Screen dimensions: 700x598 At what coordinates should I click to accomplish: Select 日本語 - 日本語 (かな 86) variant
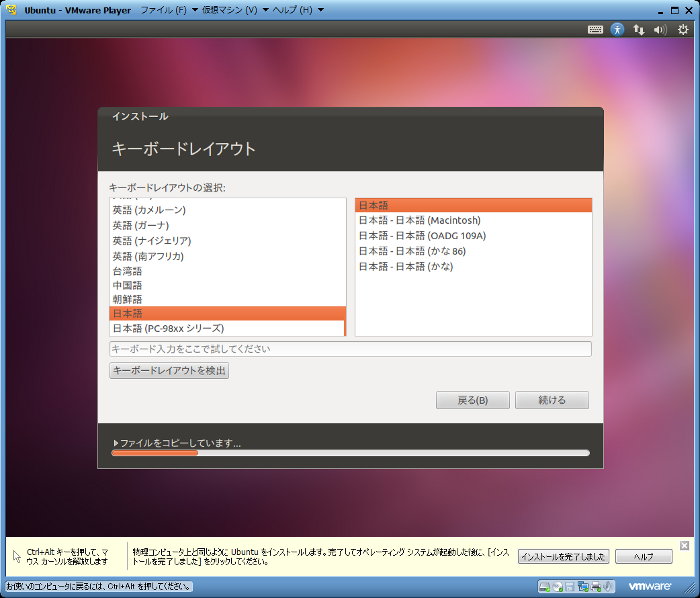(473, 251)
